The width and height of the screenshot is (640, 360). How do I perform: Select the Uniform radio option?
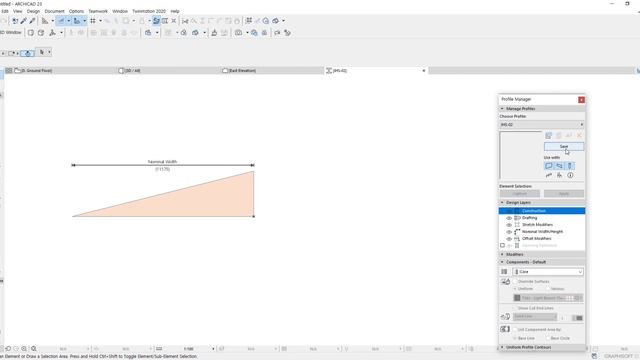[x=515, y=289]
